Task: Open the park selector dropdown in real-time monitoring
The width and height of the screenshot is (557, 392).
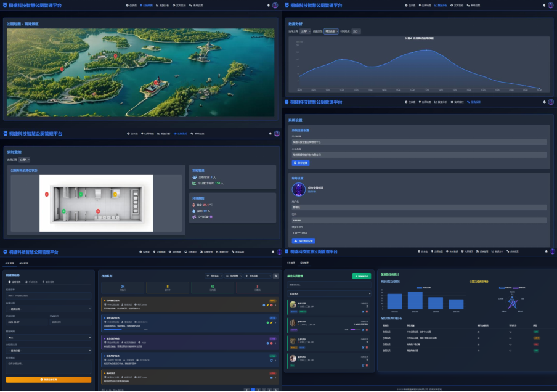Action: tap(25, 160)
